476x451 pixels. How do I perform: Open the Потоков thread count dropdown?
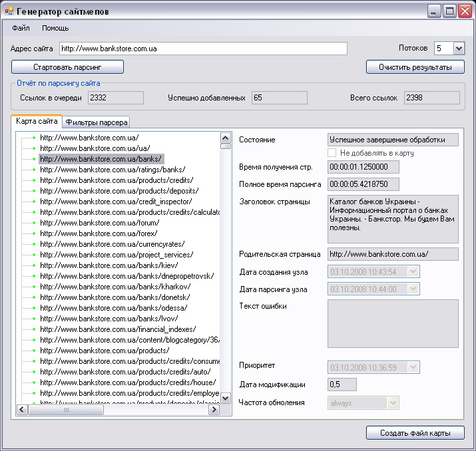point(459,48)
